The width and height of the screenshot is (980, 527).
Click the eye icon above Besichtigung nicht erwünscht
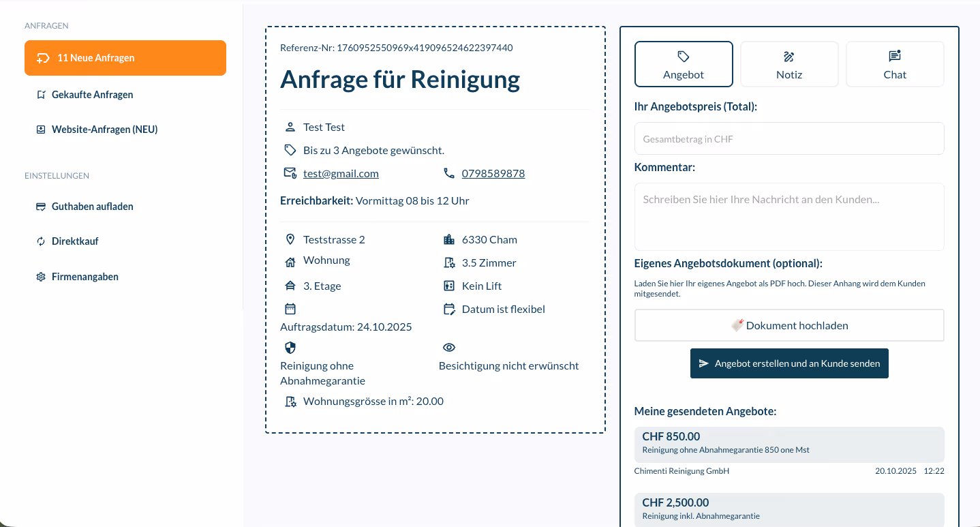tap(449, 347)
